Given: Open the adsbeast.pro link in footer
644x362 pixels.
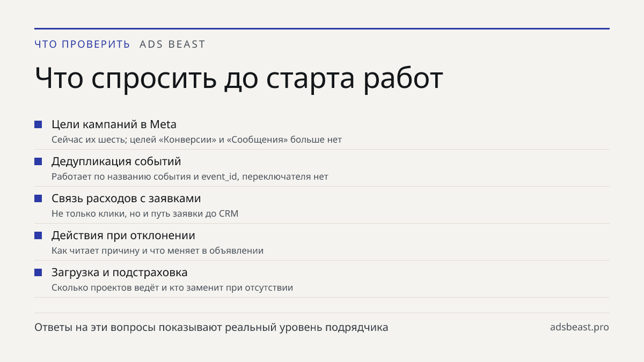Looking at the screenshot, I should 580,327.
